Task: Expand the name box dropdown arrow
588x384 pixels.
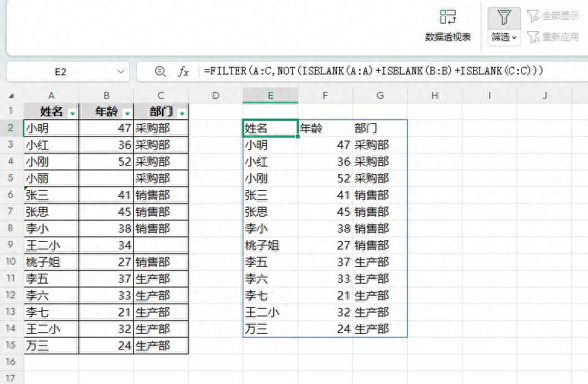Action: (122, 71)
